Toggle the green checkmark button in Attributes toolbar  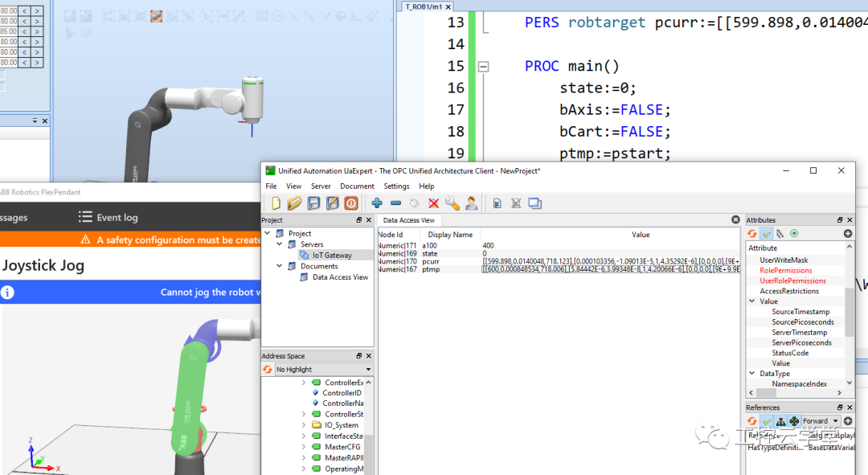766,234
